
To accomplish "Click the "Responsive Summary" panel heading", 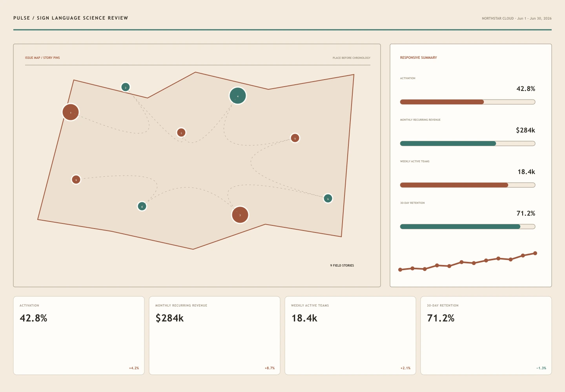I will tap(418, 58).
